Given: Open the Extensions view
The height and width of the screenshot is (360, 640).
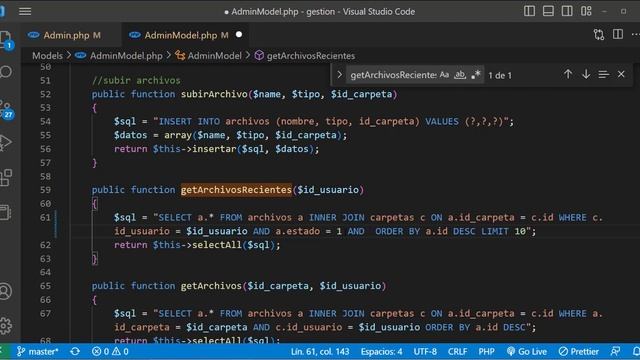Looking at the screenshot, I should (x=6, y=178).
